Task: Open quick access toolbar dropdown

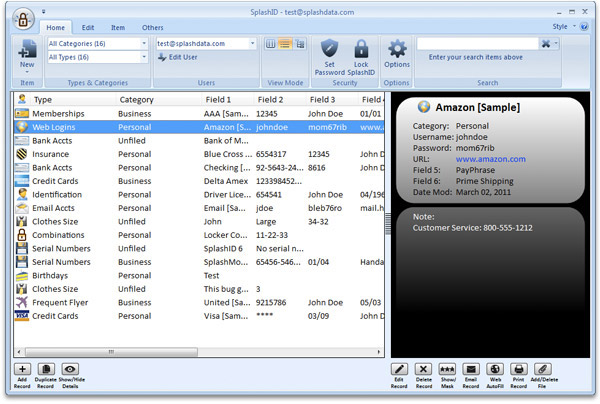Action: click(x=44, y=11)
